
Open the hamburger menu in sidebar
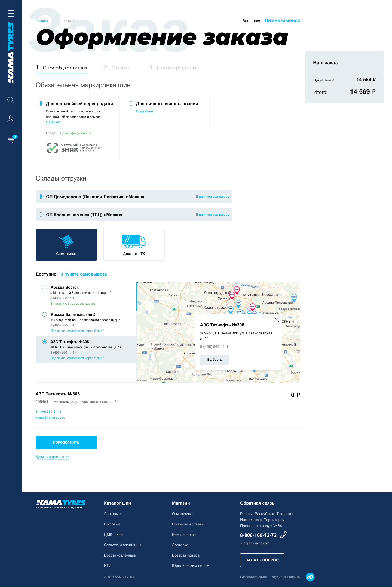click(x=11, y=13)
